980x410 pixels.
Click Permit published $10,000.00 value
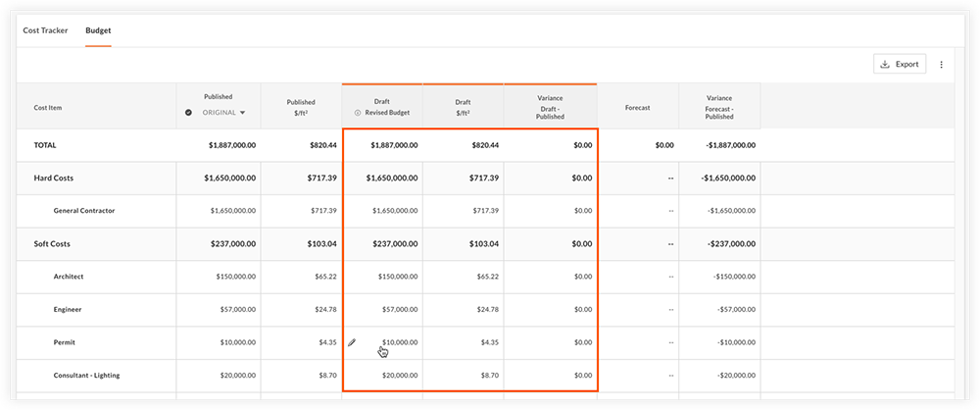(239, 342)
